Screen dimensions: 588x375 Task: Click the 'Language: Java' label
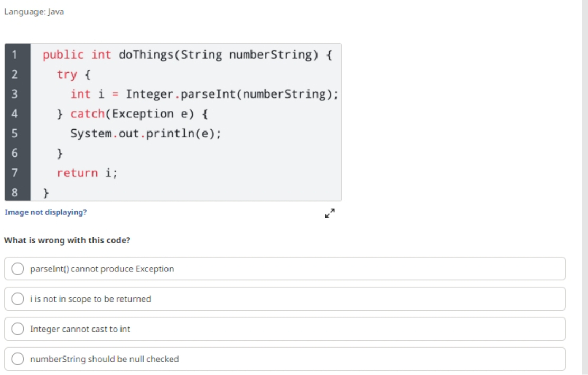[34, 12]
